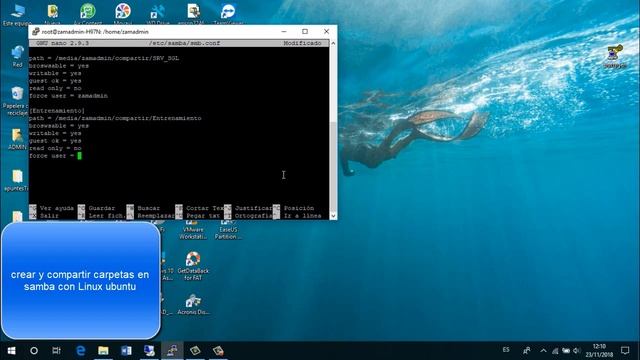Switch to Word on the taskbar
Viewport: 640px width, 360px height.
coord(126,351)
